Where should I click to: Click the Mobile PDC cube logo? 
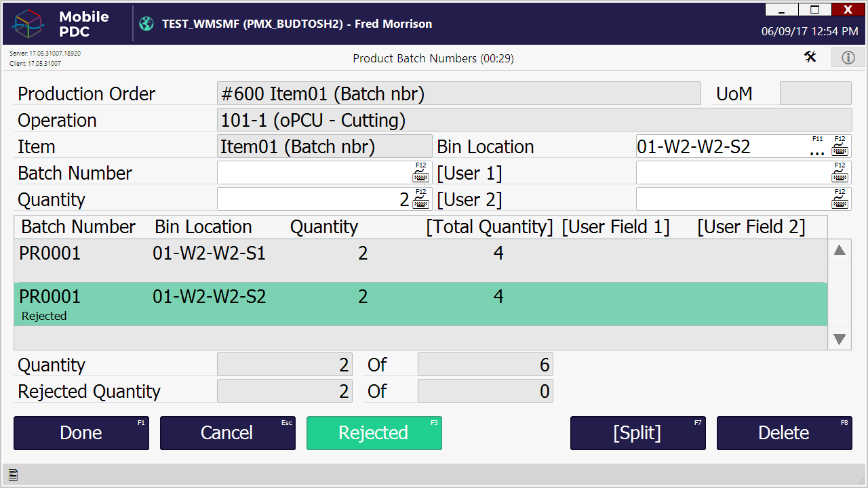point(28,24)
